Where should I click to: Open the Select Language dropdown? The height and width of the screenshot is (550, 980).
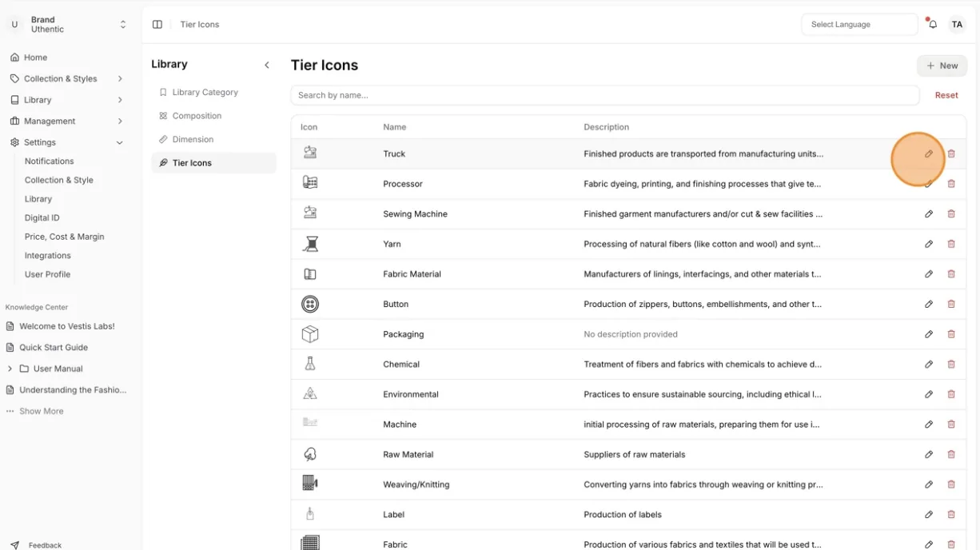coord(859,25)
